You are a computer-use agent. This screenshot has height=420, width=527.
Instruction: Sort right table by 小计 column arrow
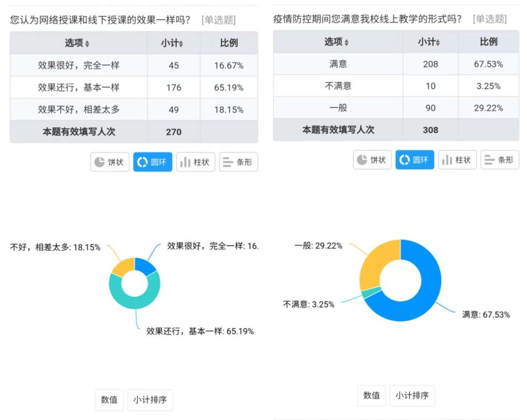click(438, 43)
